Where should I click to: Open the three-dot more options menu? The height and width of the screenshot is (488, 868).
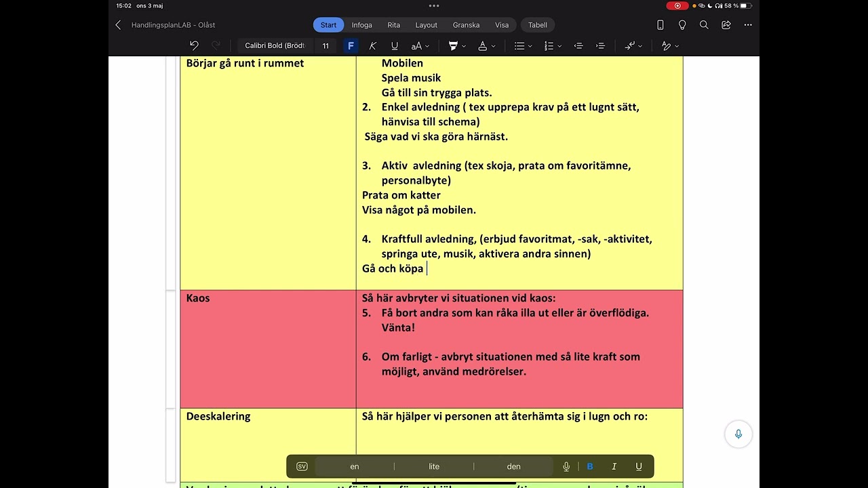748,25
